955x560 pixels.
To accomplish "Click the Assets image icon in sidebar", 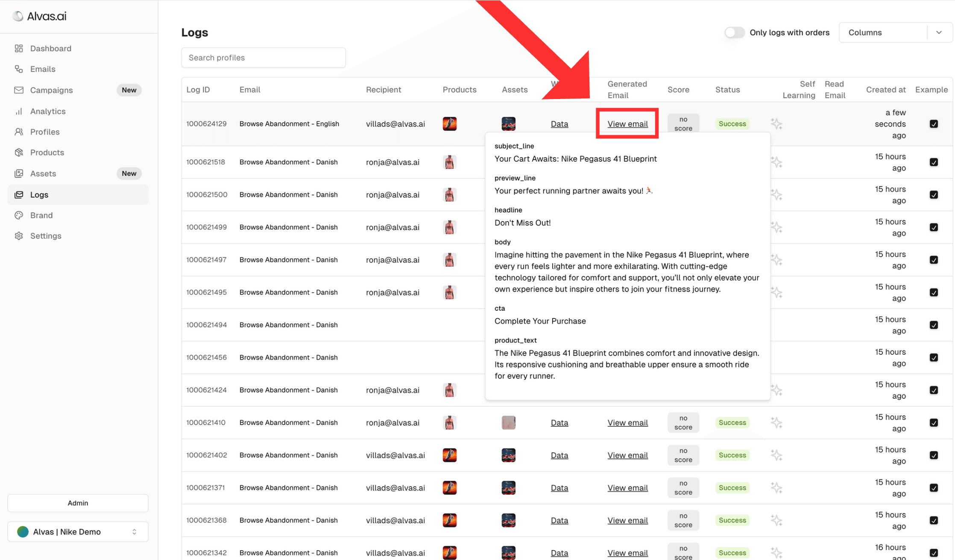I will pos(18,173).
